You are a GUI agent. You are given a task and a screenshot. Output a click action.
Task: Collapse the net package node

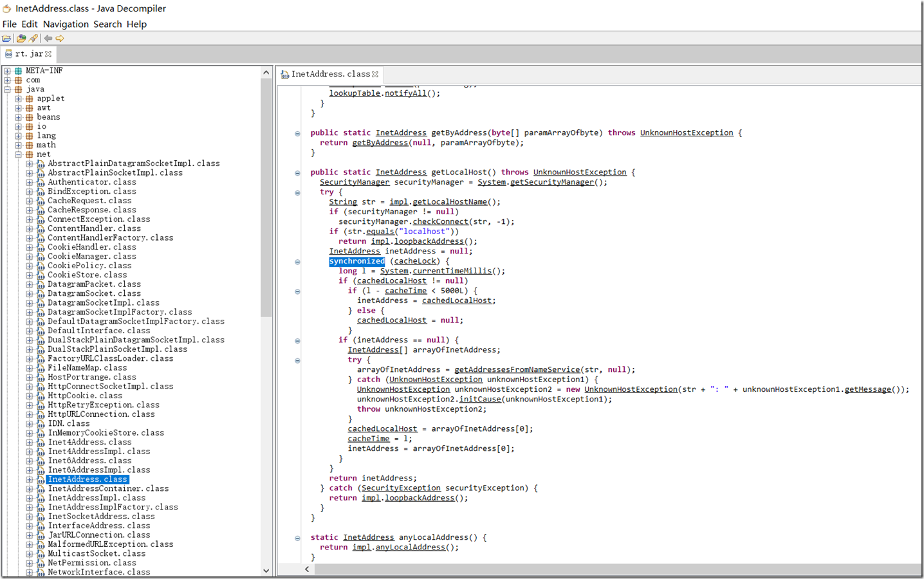tap(19, 154)
